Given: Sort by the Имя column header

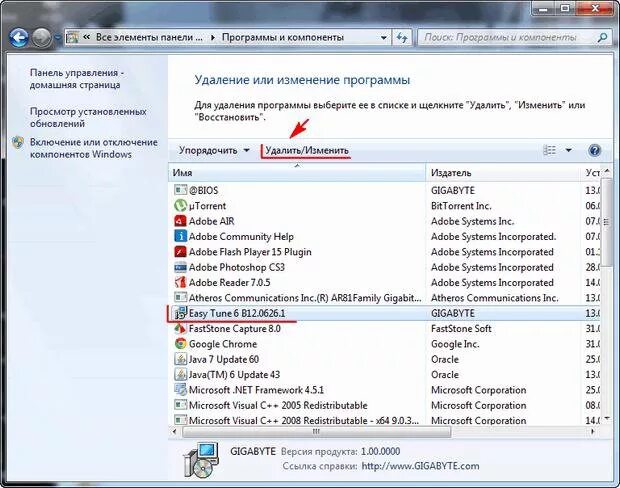Looking at the screenshot, I should 297,173.
